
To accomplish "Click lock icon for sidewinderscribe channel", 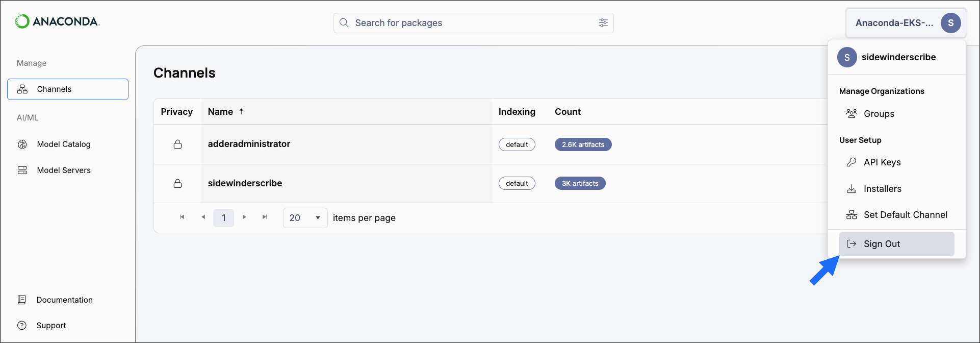I will click(x=177, y=183).
